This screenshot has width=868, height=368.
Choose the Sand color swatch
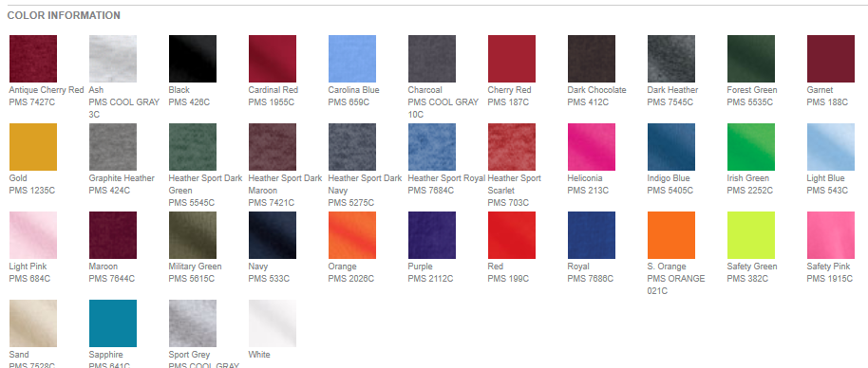click(x=33, y=323)
